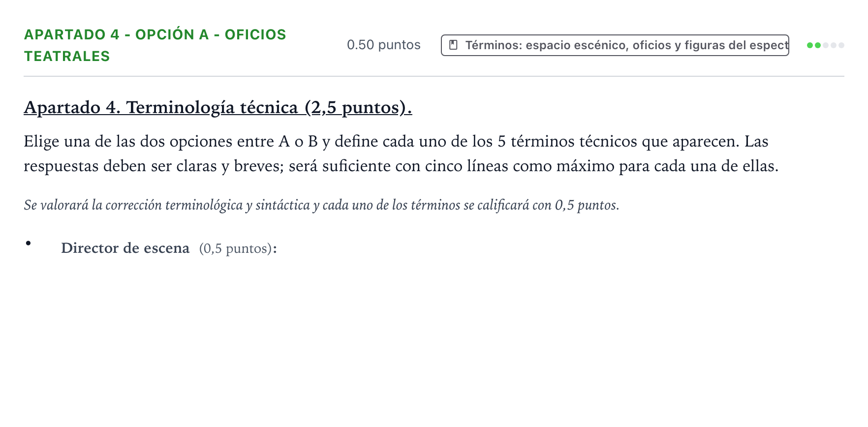868x427 pixels.
Task: Select the fourth gray difficulty dot
Action: point(834,45)
